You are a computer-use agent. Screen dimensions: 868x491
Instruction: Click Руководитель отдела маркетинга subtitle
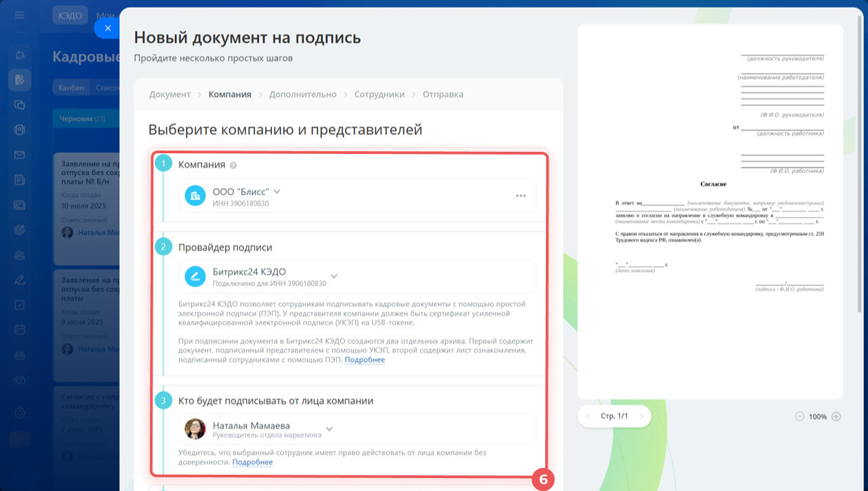266,435
